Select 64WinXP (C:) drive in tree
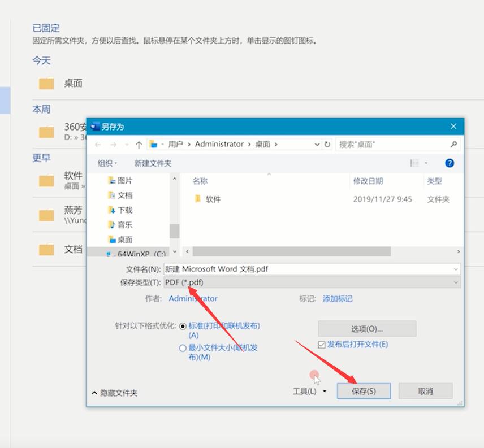Image resolution: width=484 pixels, height=448 pixels. coord(136,254)
